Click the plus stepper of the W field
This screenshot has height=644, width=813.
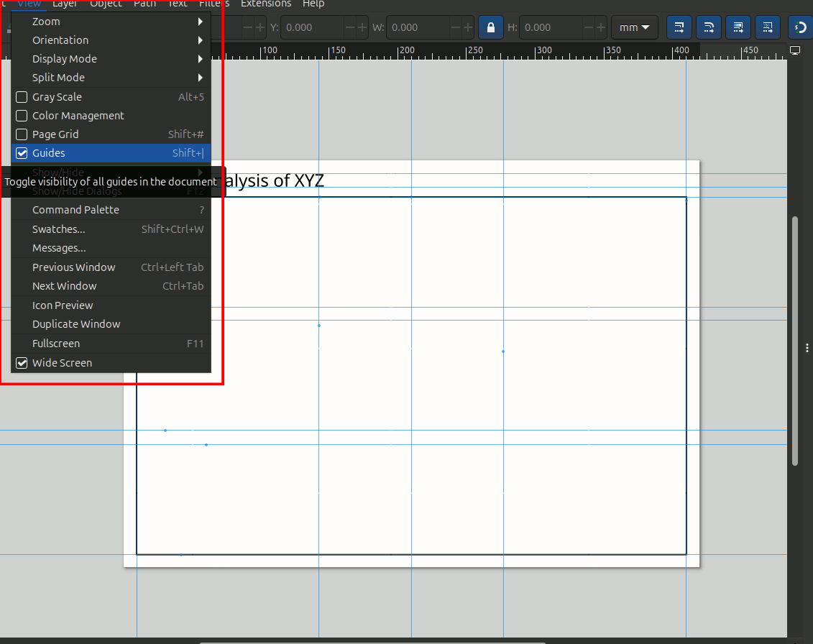pos(468,27)
